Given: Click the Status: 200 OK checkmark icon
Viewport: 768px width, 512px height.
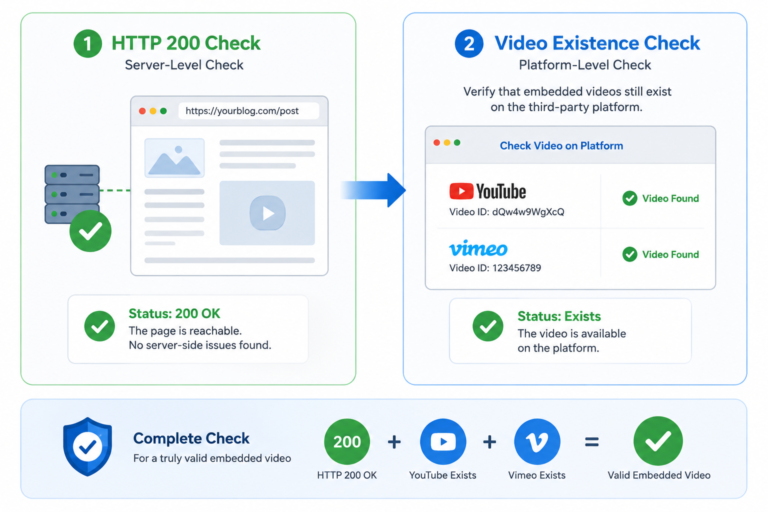Looking at the screenshot, I should click(x=99, y=326).
